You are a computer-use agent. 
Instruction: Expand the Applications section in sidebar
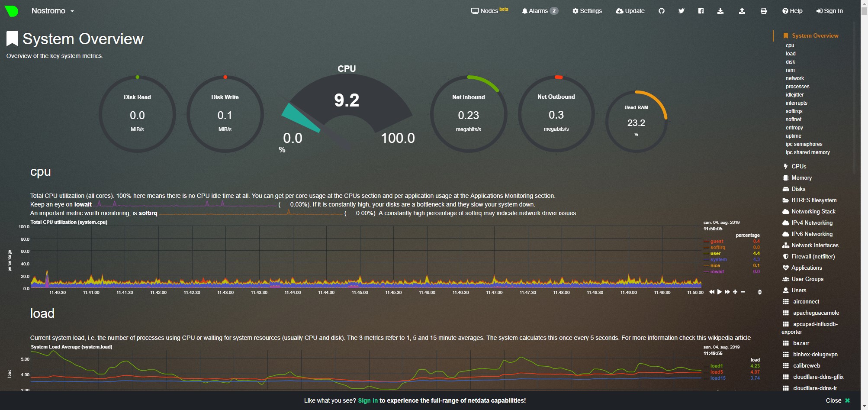point(806,268)
